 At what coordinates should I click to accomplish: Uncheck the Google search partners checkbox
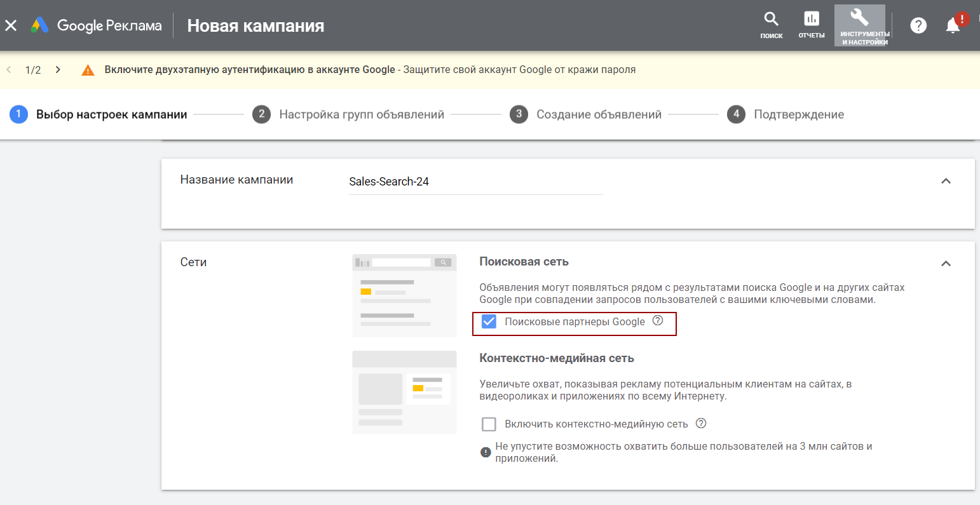coord(489,321)
